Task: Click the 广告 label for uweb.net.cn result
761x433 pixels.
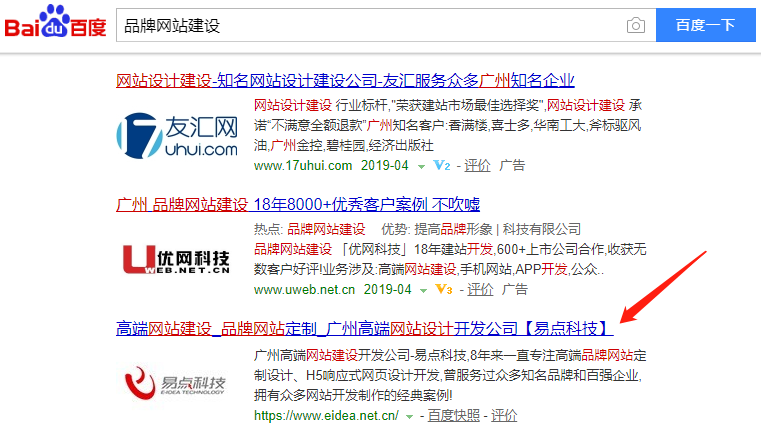Action: pos(515,290)
